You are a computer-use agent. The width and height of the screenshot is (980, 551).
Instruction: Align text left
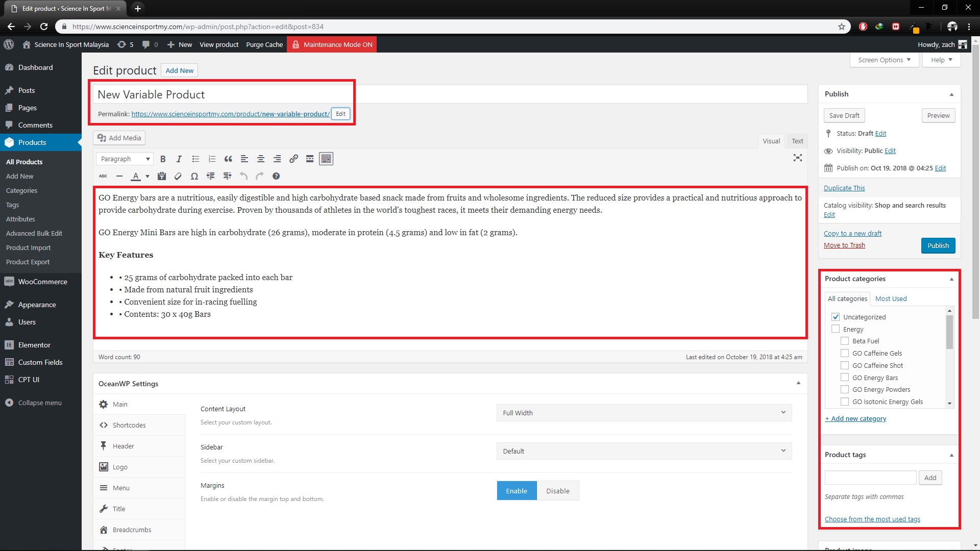(x=244, y=159)
